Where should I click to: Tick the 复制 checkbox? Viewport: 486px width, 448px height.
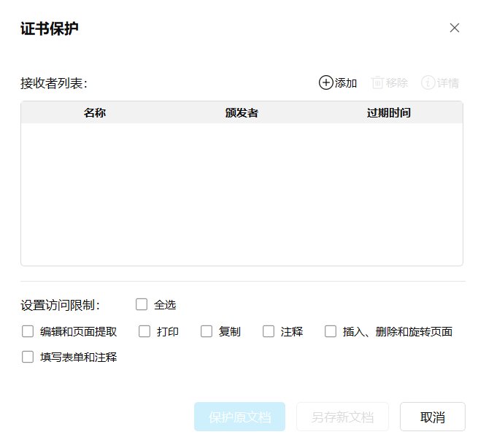[207, 331]
